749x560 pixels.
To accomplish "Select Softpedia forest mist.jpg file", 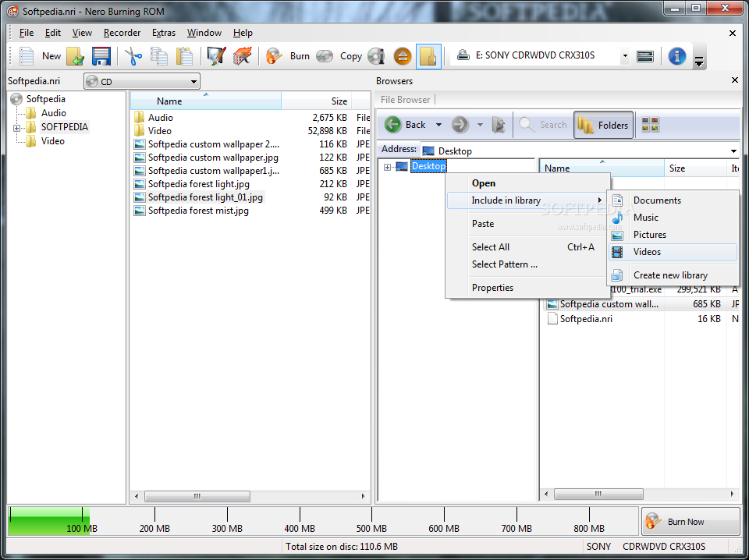I will [198, 211].
